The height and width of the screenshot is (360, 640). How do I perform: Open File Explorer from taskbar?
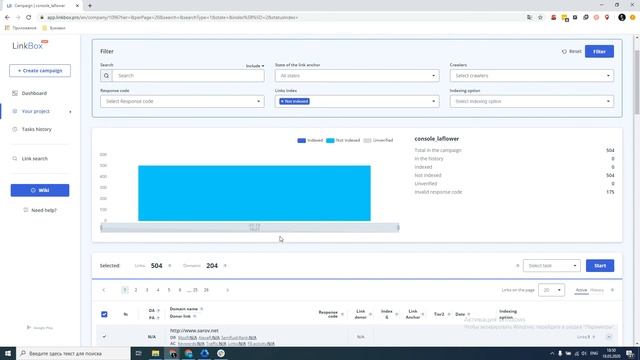click(x=156, y=353)
